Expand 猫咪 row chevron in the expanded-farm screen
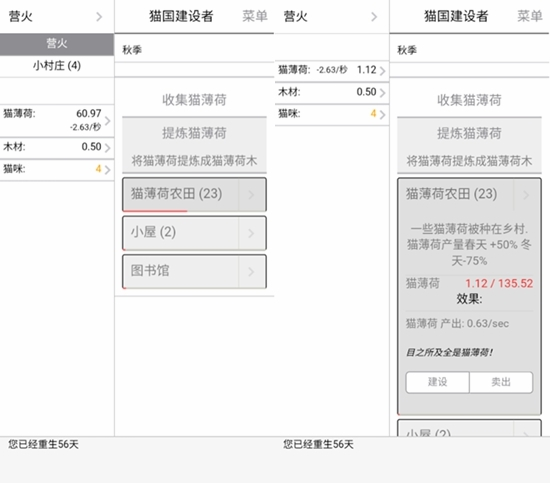Viewport: 550px width, 483px height. (x=383, y=115)
